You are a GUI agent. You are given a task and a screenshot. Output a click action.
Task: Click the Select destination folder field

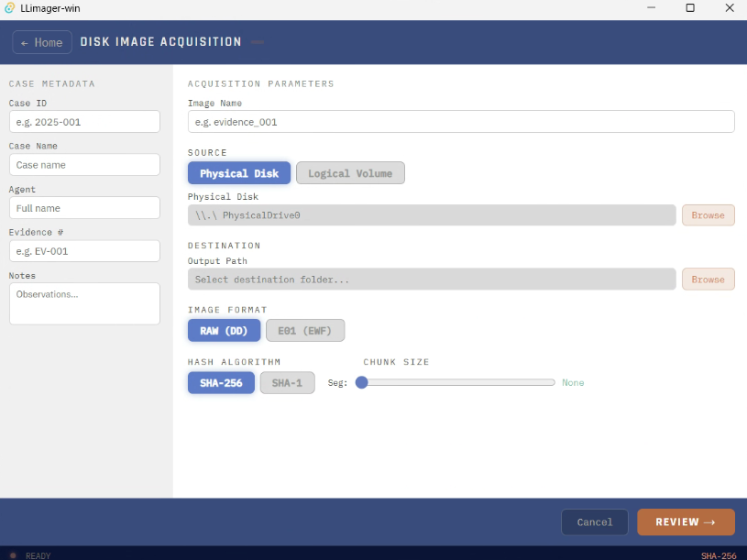[x=432, y=280]
